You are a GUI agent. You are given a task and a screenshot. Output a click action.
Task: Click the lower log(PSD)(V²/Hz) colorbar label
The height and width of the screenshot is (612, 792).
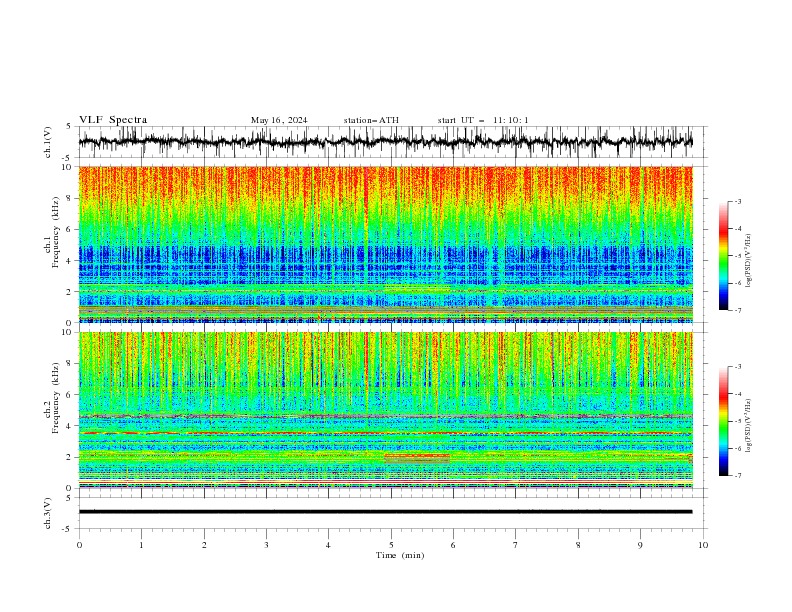[749, 425]
